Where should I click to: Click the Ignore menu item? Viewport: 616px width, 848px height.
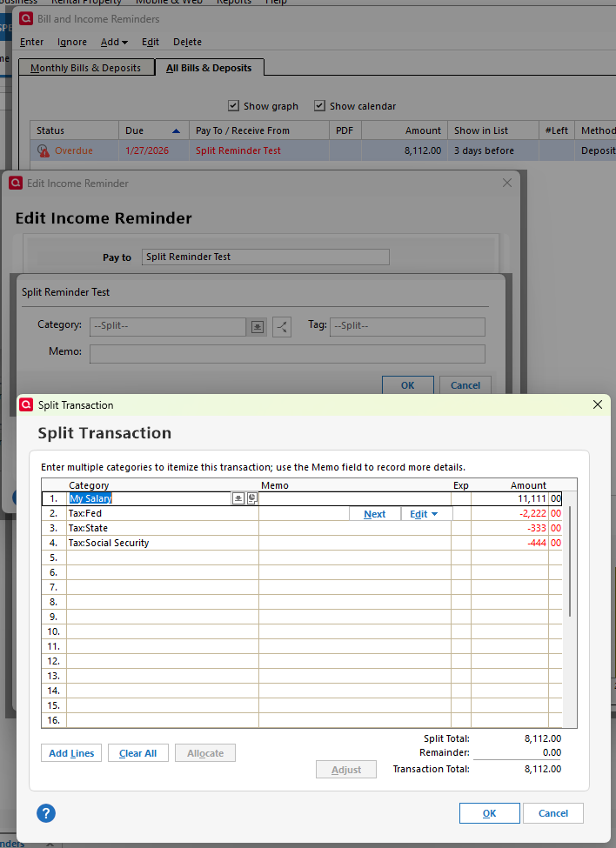(x=72, y=42)
